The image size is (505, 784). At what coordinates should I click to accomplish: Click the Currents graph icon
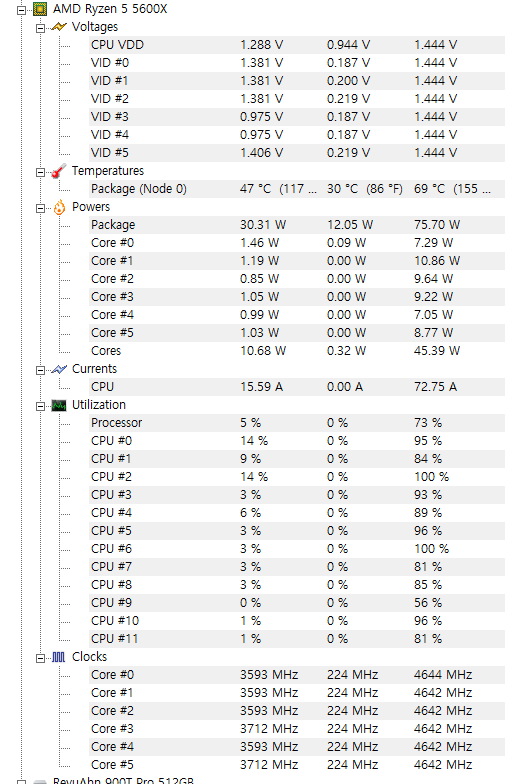(59, 369)
